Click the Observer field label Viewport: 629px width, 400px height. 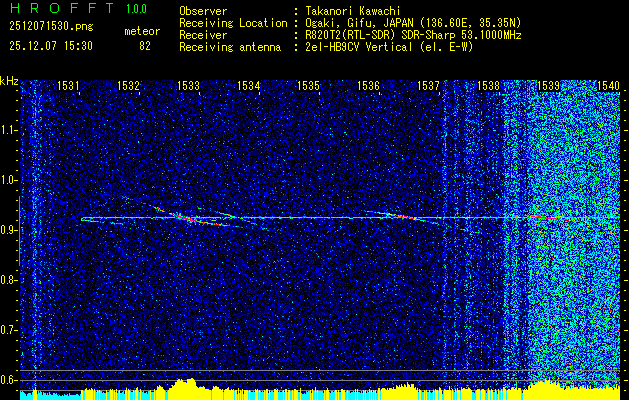[x=203, y=11]
